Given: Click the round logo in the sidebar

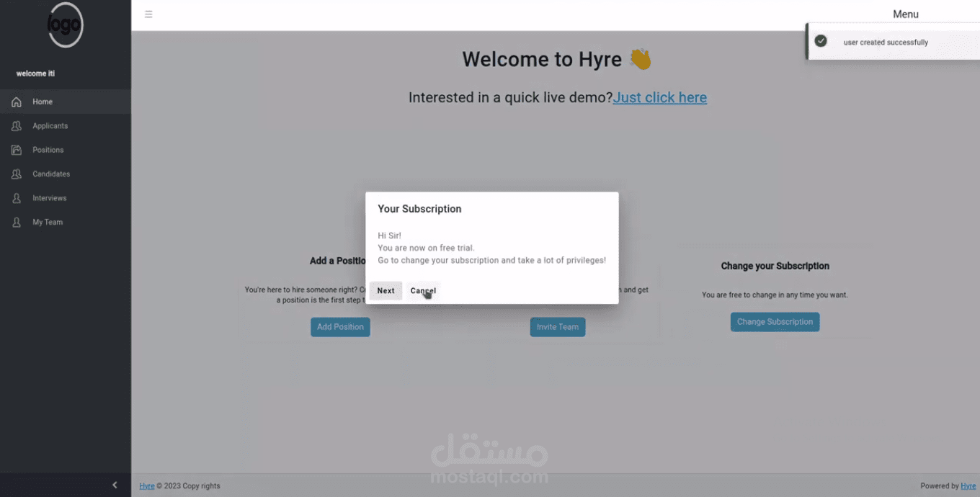Looking at the screenshot, I should click(x=66, y=24).
